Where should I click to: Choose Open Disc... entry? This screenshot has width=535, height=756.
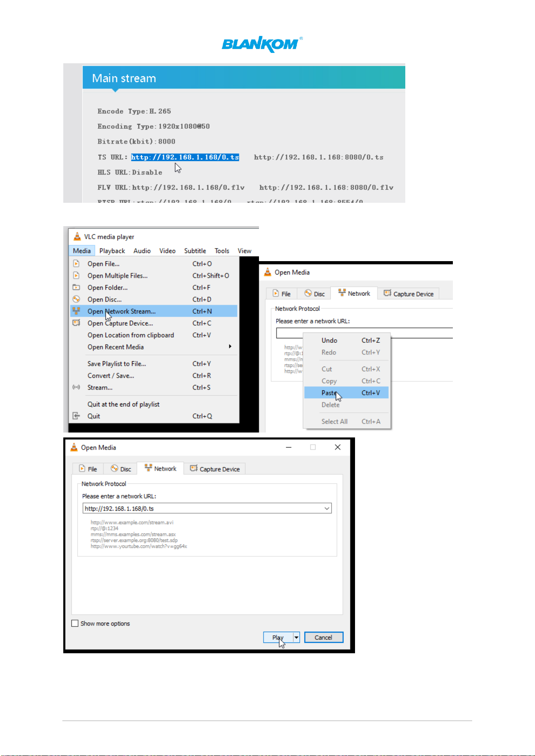pyautogui.click(x=154, y=299)
